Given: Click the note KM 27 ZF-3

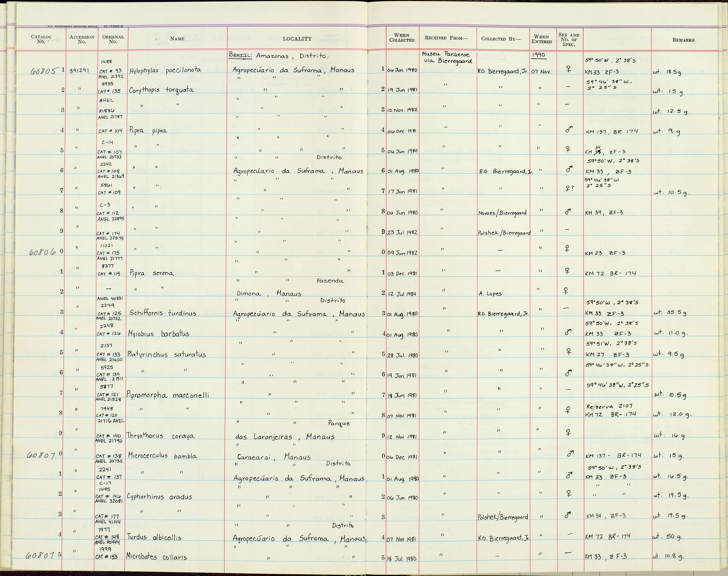Looking at the screenshot, I should [607, 355].
